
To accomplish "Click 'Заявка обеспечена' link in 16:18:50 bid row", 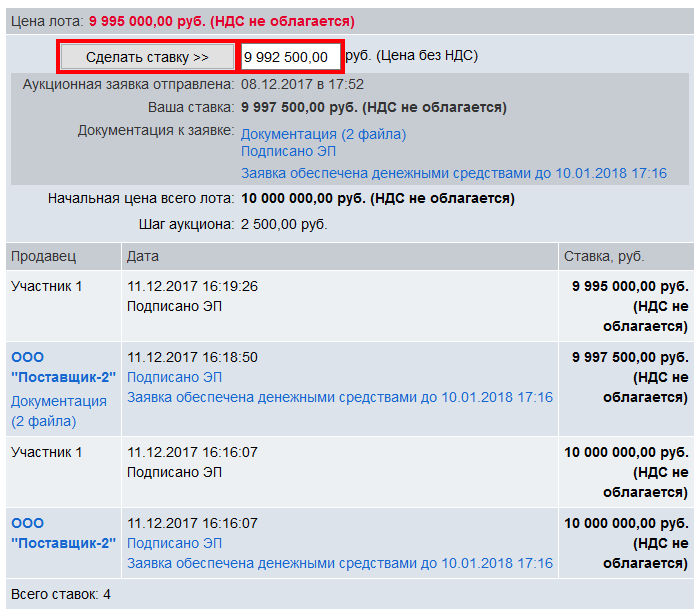I will pyautogui.click(x=339, y=397).
